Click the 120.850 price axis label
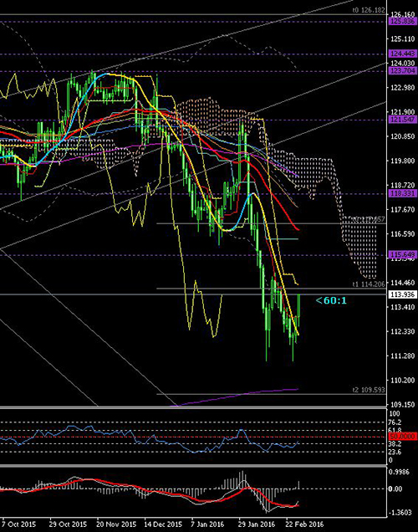Viewport: 418px width, 532px height. (x=403, y=136)
